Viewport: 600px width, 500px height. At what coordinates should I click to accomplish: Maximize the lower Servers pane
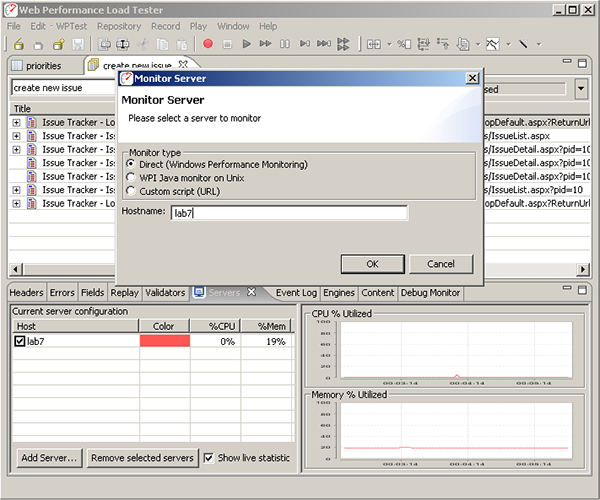(x=582, y=290)
